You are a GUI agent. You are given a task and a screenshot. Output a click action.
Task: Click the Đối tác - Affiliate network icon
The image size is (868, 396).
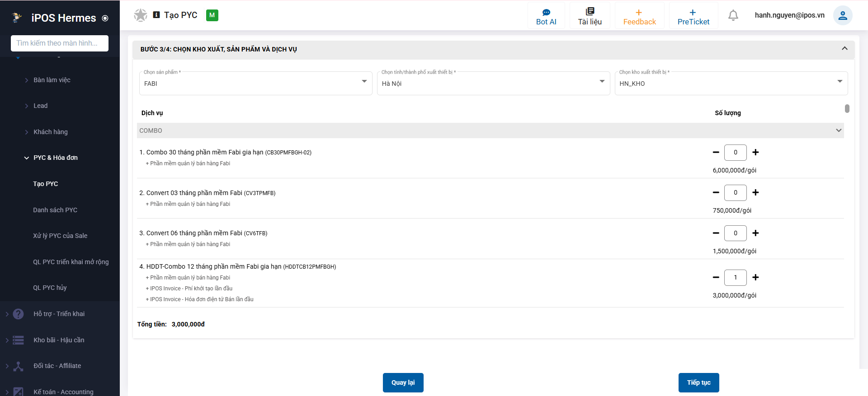click(18, 366)
